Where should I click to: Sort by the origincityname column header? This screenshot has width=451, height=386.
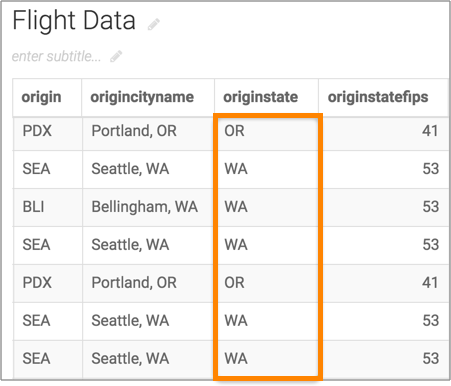pos(142,97)
